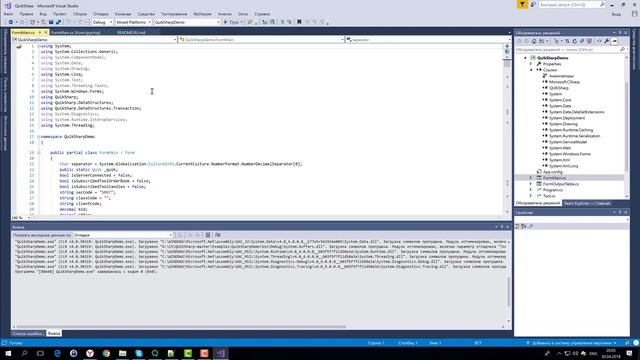Expand the FormOutputTable.cs node
This screenshot has height=360, width=640.
click(531, 184)
